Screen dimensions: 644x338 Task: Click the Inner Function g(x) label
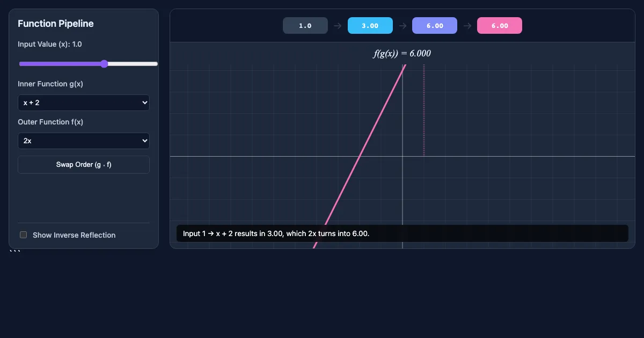(50, 84)
